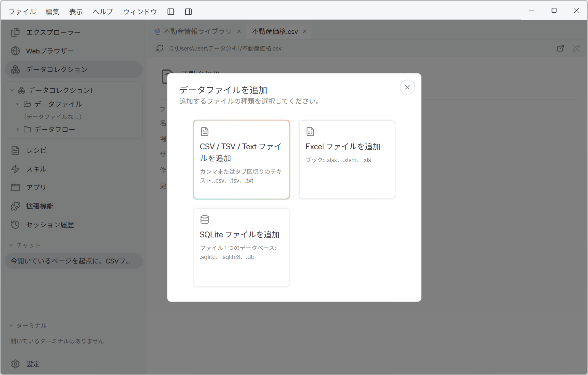Close the 不動産情報ライブラリ tab
This screenshot has width=588, height=375.
point(239,31)
